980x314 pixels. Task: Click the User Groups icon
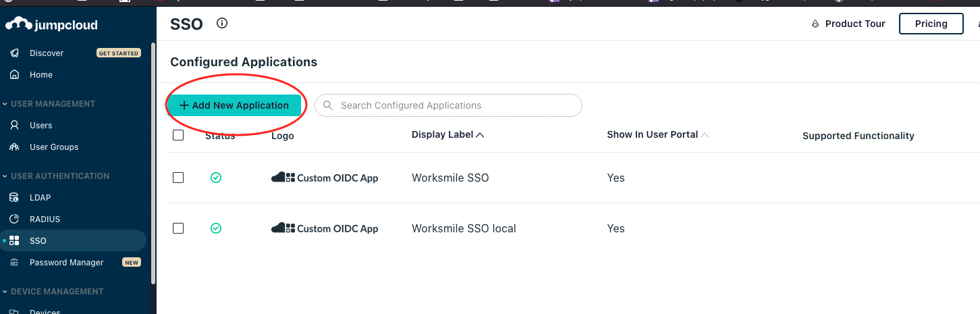pos(14,147)
